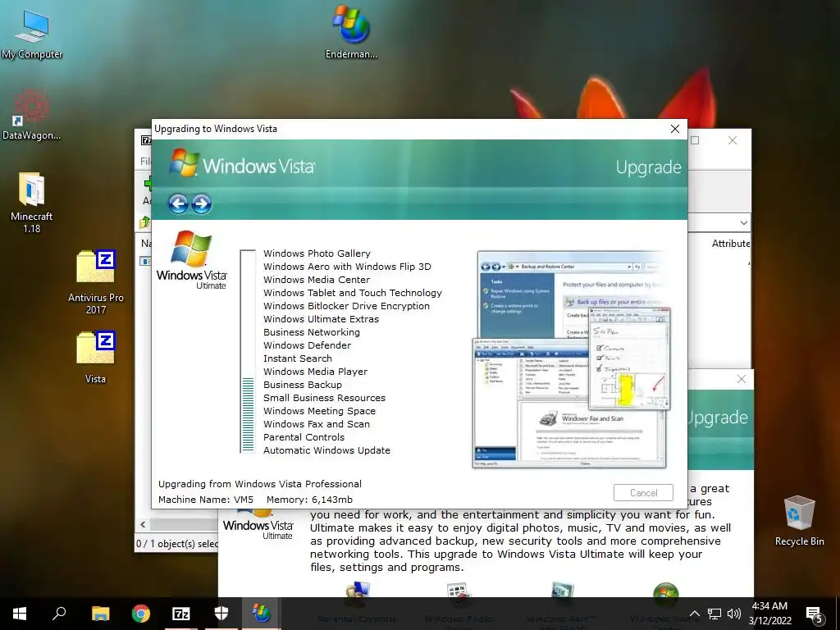The image size is (840, 630).
Task: Click the upgrade progress bar
Action: 247,351
